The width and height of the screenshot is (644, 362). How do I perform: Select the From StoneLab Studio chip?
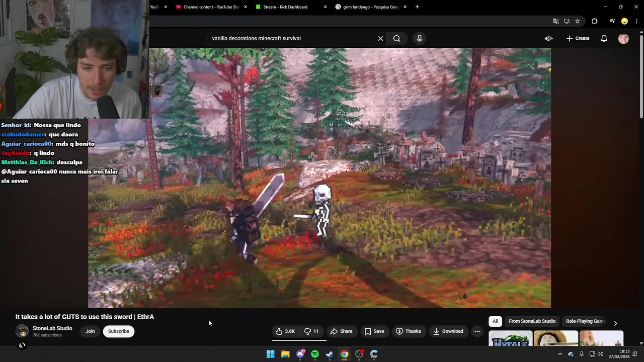click(x=532, y=321)
